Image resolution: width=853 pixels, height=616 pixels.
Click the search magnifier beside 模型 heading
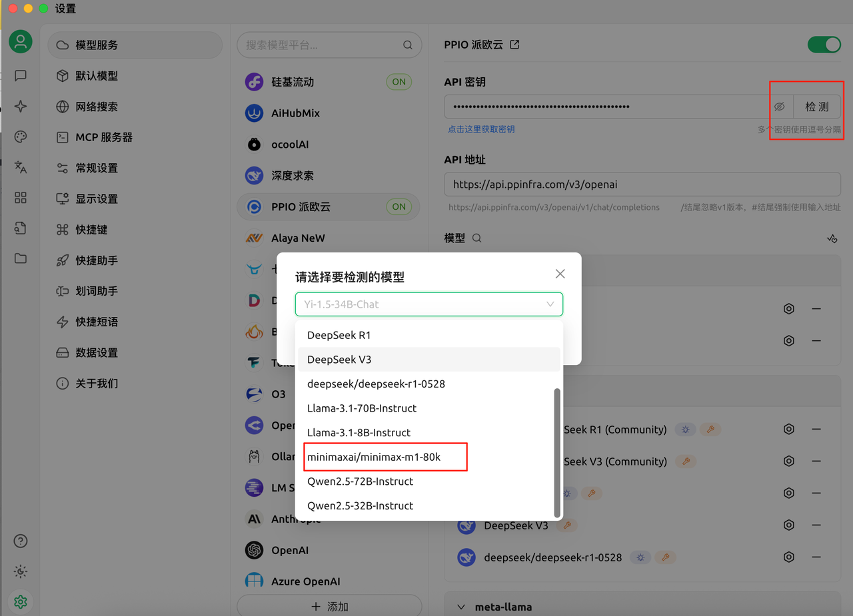pyautogui.click(x=476, y=238)
